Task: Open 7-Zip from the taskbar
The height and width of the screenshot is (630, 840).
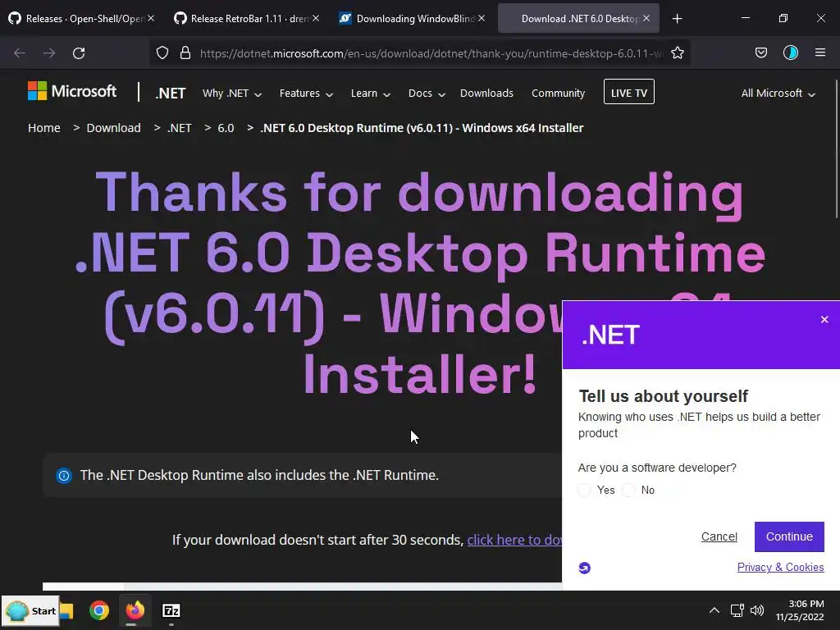Action: [x=171, y=610]
